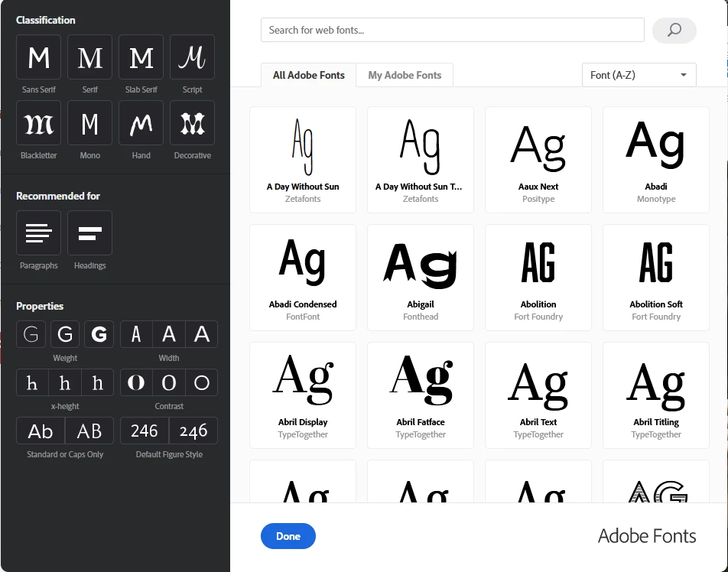The height and width of the screenshot is (572, 728).
Task: Choose regular weight G property
Action: [x=65, y=334]
